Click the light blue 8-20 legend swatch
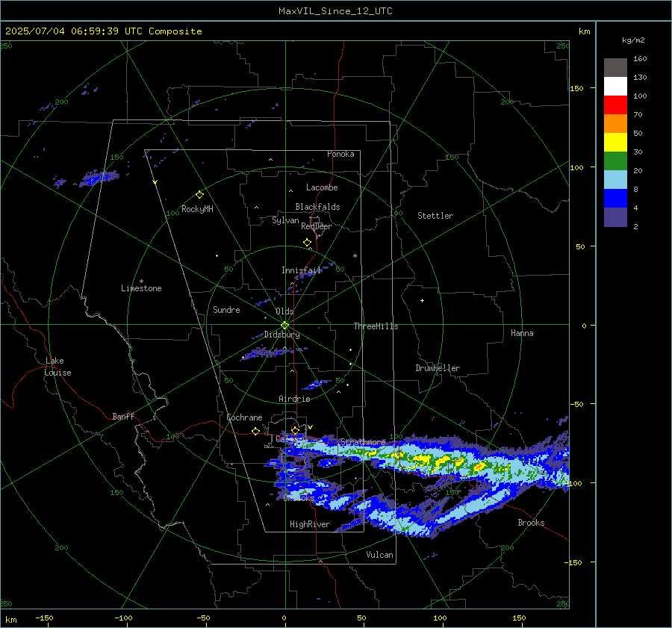 615,180
